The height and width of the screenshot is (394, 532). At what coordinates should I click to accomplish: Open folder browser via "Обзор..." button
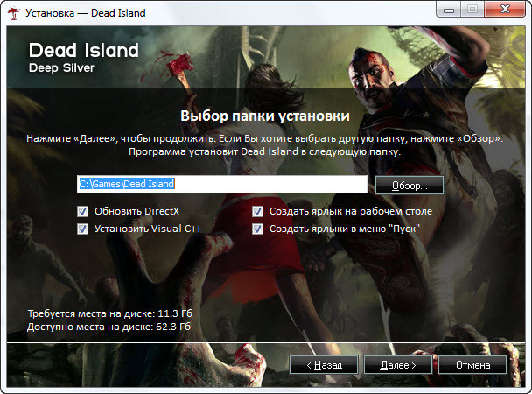tap(409, 186)
